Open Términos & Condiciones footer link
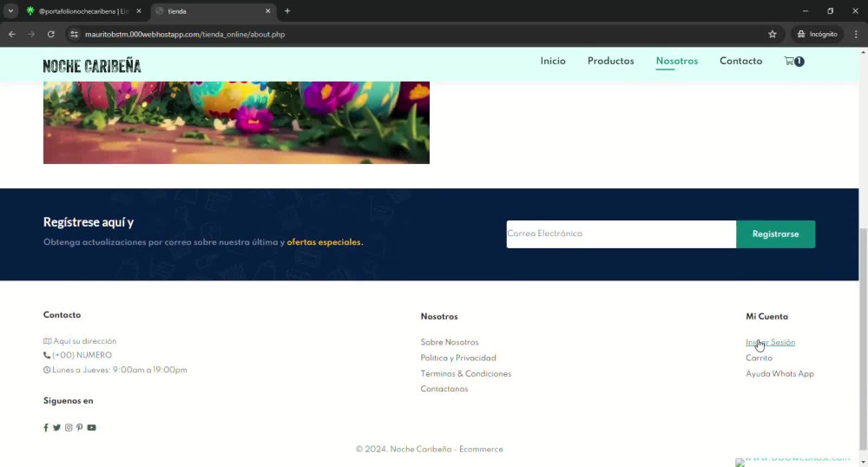This screenshot has width=868, height=467. [x=465, y=373]
